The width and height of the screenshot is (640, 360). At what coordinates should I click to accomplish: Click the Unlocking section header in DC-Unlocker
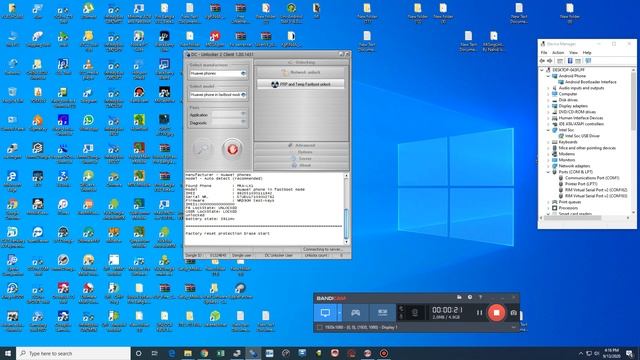tap(302, 62)
